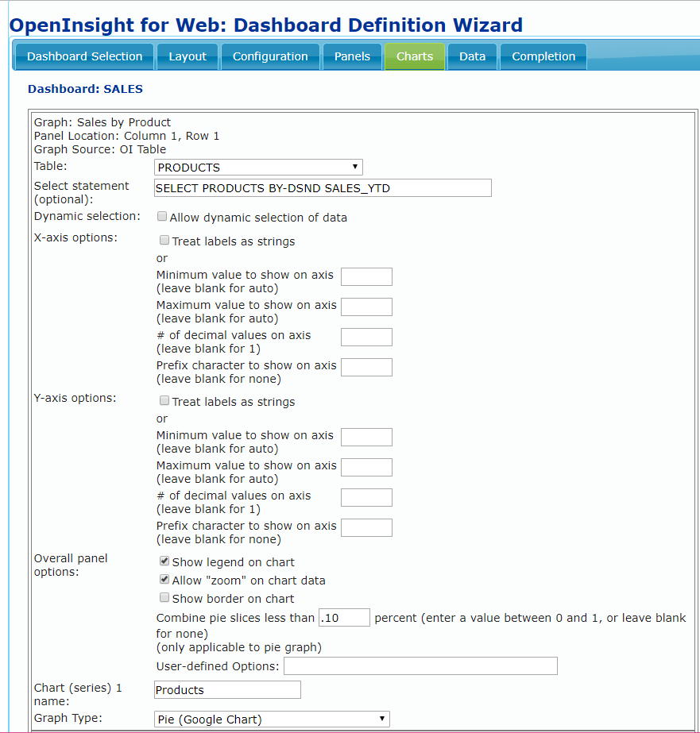Click X-axis number of decimal values field
The height and width of the screenshot is (733, 700).
point(366,337)
